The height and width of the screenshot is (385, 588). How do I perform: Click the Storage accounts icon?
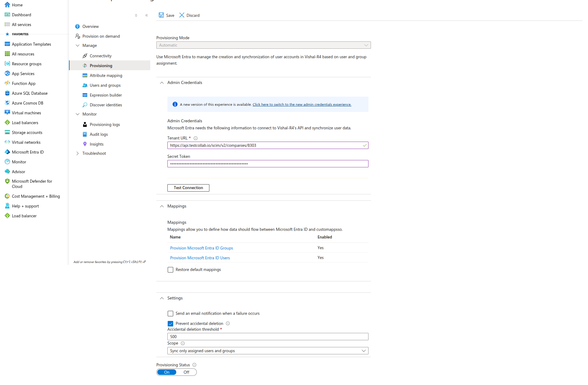(7, 132)
